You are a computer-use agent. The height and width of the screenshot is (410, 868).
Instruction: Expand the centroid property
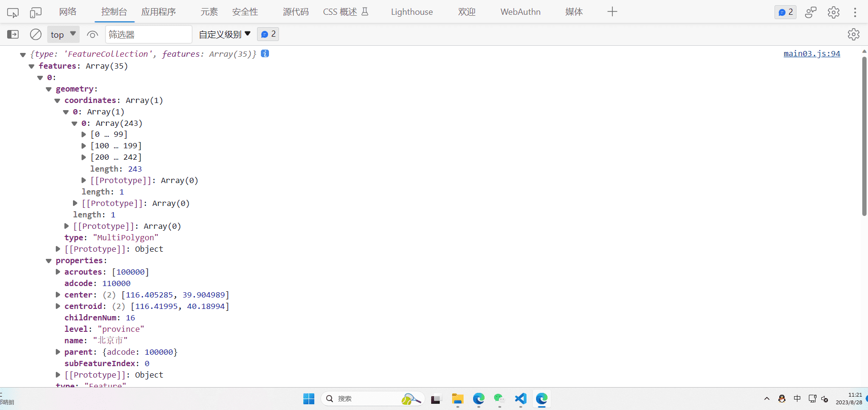pyautogui.click(x=58, y=306)
